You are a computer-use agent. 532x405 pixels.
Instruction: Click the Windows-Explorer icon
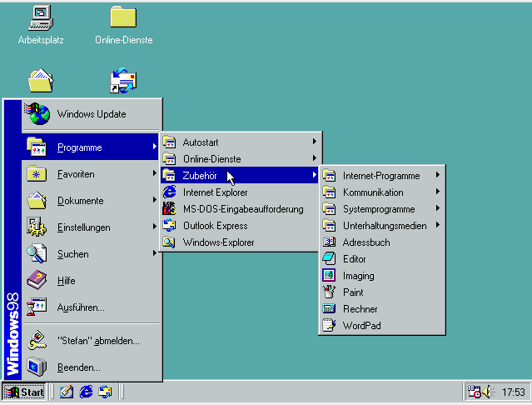[169, 242]
